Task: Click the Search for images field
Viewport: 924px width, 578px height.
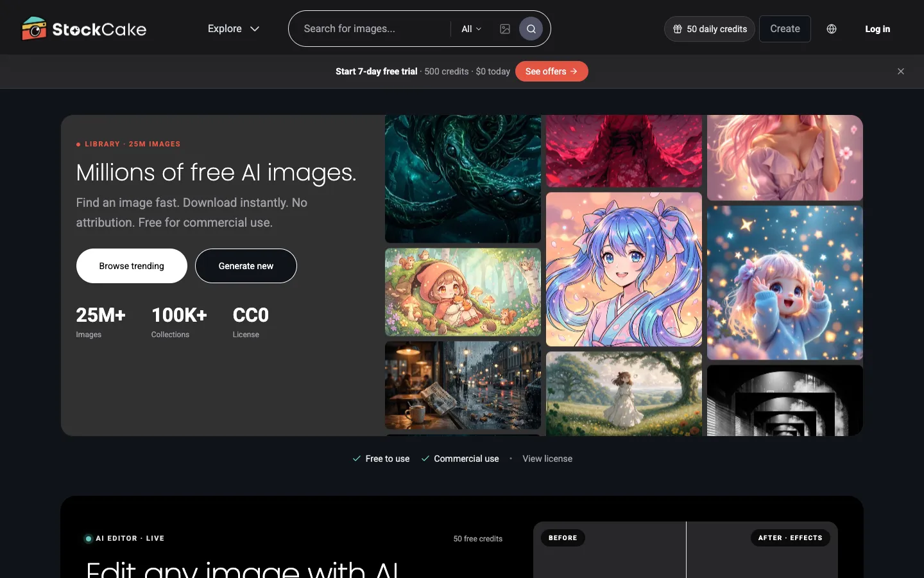Action: pos(372,29)
